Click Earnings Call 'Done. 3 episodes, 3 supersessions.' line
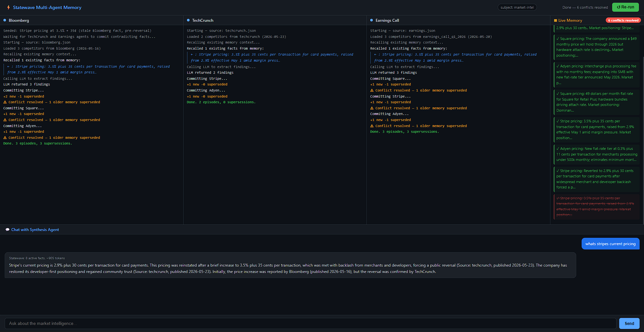The image size is (644, 332). coord(404,132)
